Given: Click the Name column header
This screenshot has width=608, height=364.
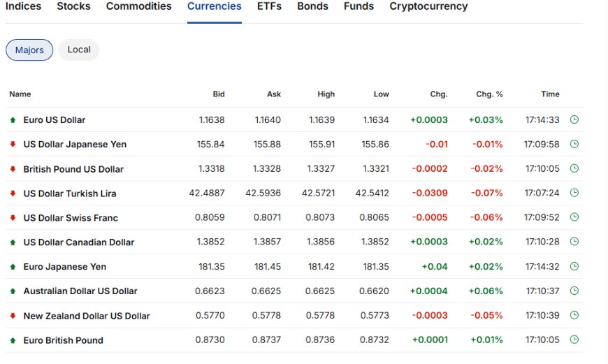Looking at the screenshot, I should tap(20, 94).
